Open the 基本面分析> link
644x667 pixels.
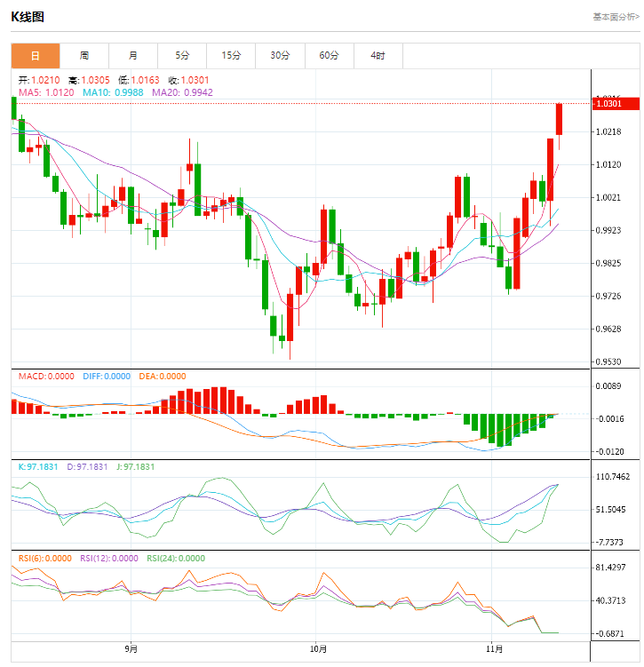click(x=616, y=17)
